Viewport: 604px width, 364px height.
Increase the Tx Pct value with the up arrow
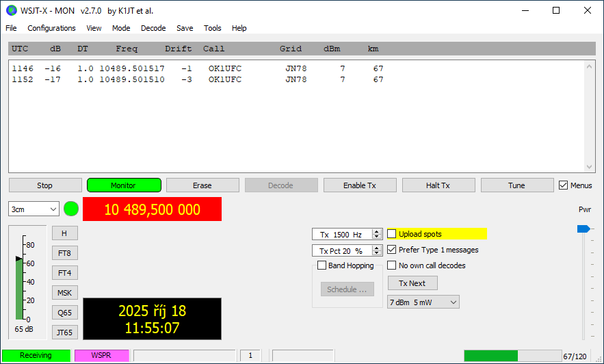coord(377,248)
